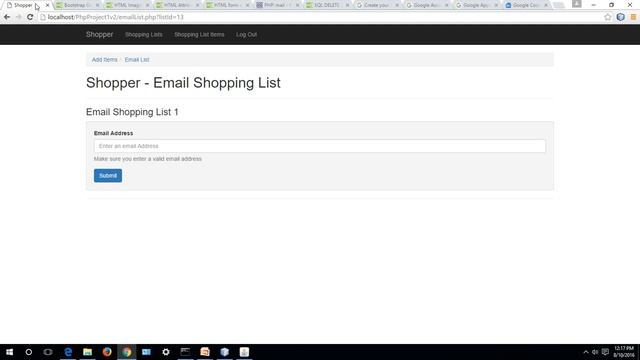The image size is (640, 360).
Task: Switch to the Bootstrap browser tab
Action: pos(77,5)
